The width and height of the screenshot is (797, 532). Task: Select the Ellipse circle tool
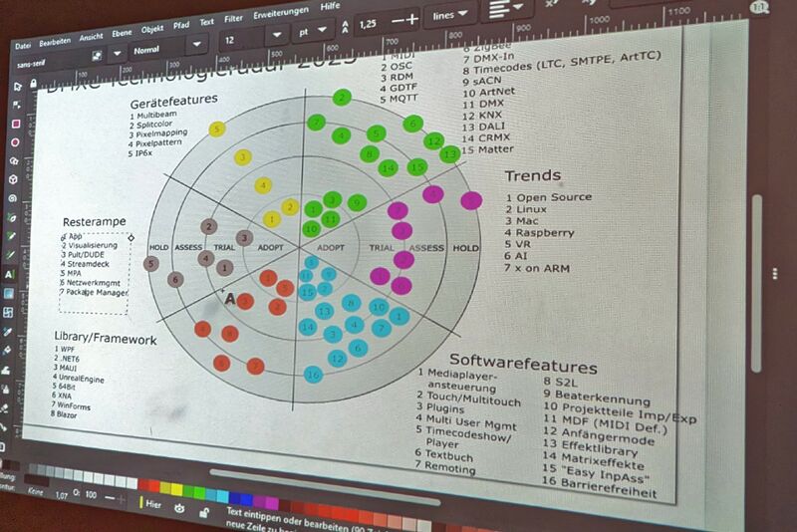15,142
